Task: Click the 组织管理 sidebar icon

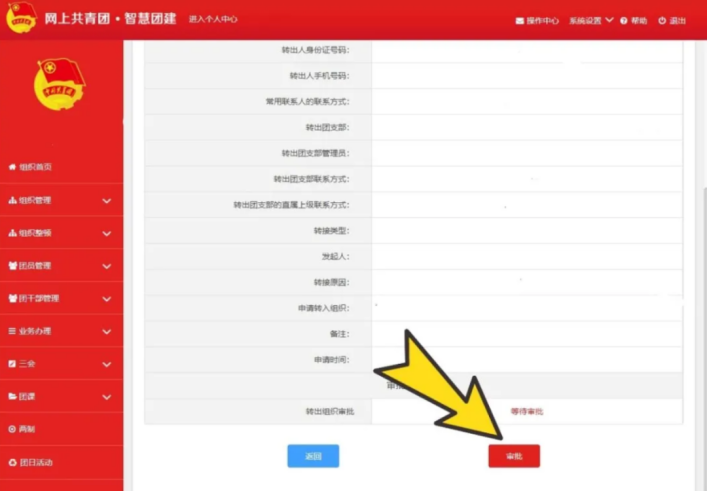Action: tap(12, 200)
